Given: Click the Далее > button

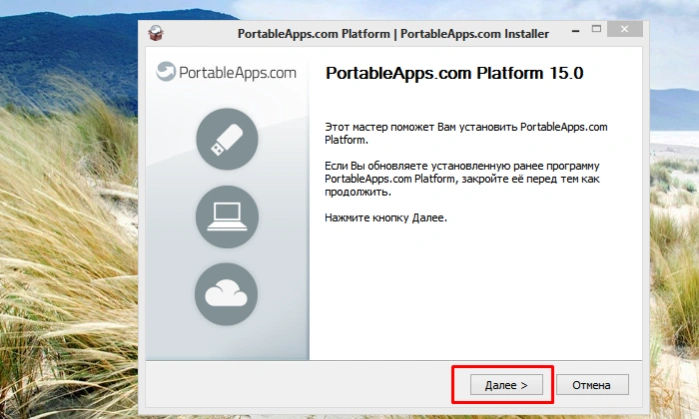Looking at the screenshot, I should click(x=506, y=385).
